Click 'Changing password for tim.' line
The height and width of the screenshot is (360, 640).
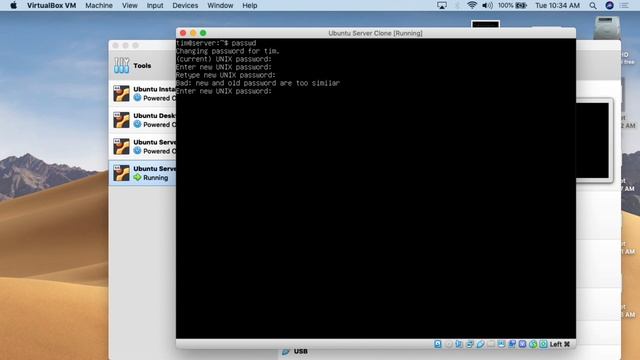point(228,51)
